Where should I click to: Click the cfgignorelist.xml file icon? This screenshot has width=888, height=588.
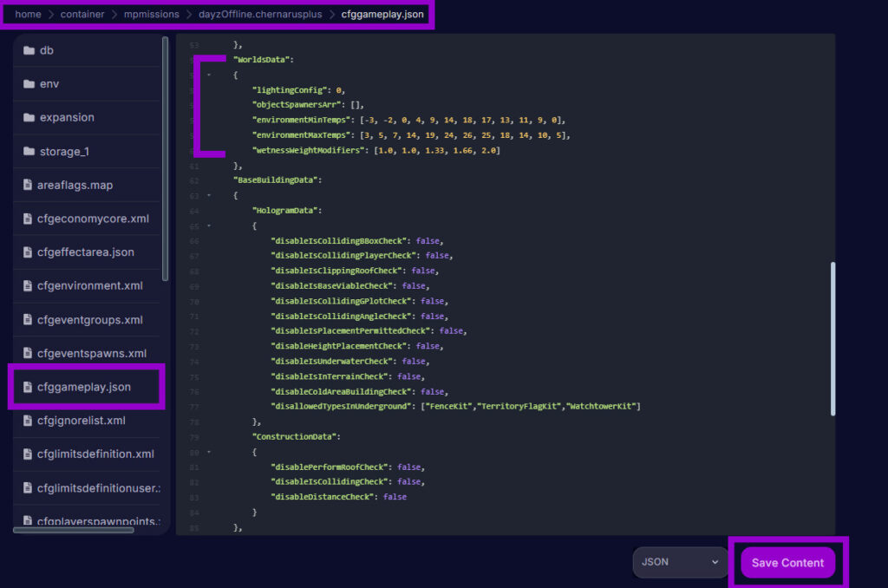point(29,421)
